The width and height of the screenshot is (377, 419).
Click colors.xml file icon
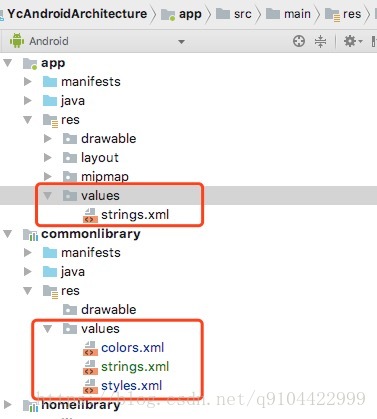[x=90, y=348]
